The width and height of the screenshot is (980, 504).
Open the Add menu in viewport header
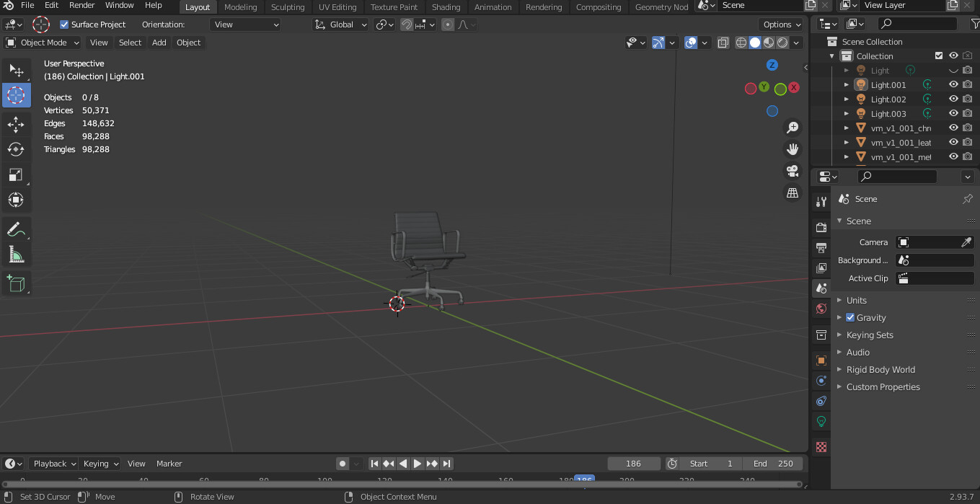point(159,43)
